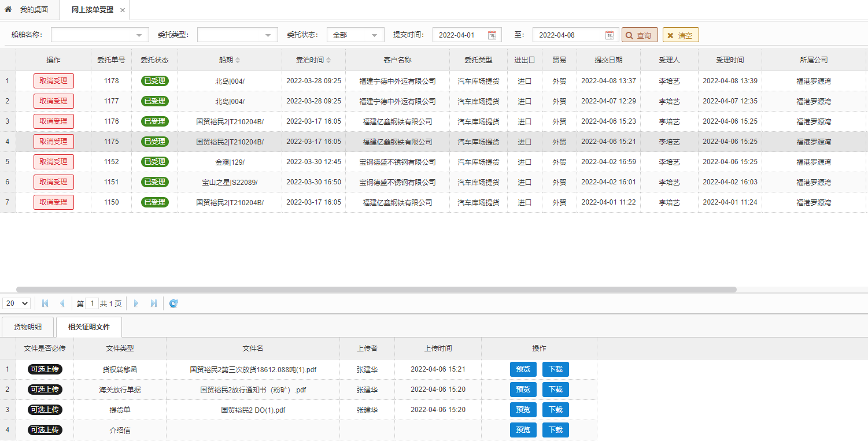Screen dimensions: 868x445
Task: Go to previous page of results
Action: 62,303
